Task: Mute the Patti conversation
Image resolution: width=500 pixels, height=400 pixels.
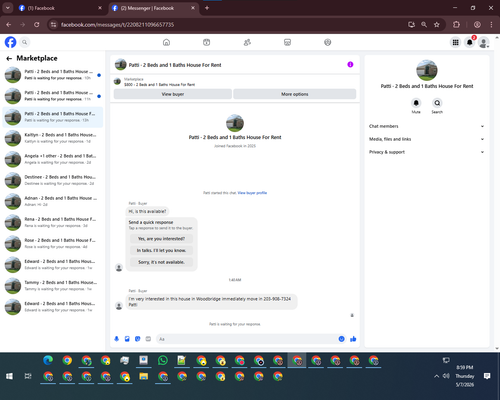Action: [x=416, y=103]
